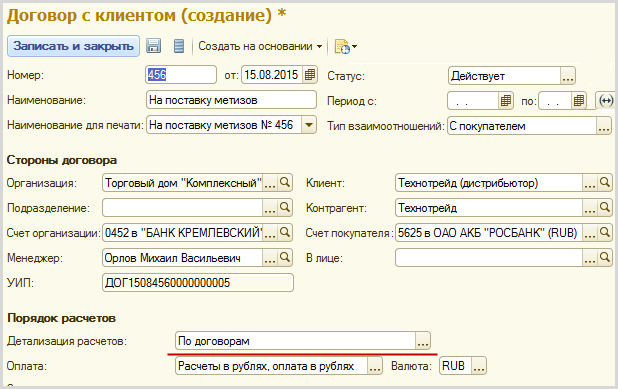Viewport: 618px width, 389px height.
Task: Click the period range arrows button
Action: (605, 101)
